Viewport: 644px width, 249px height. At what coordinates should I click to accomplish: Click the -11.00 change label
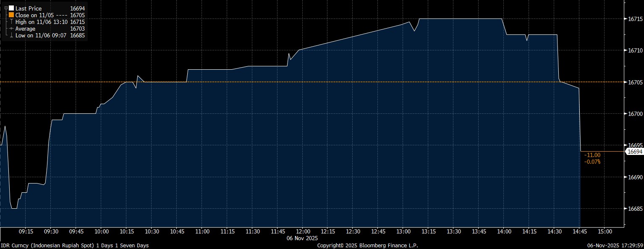592,155
